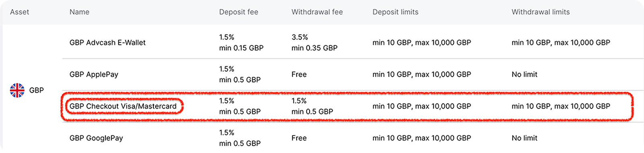Click ApplePay No limit withdrawal cell
The width and height of the screenshot is (644, 153).
[x=524, y=74]
